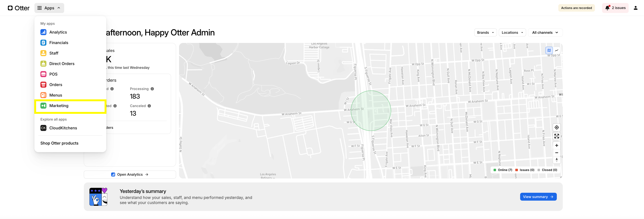Open the CloudKitchens CK icon

[43, 128]
